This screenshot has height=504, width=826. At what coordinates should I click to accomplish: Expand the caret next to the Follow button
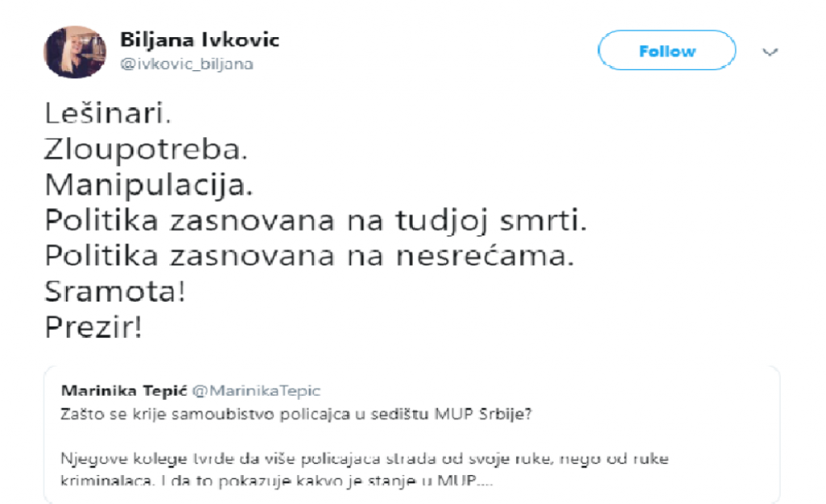[x=770, y=50]
